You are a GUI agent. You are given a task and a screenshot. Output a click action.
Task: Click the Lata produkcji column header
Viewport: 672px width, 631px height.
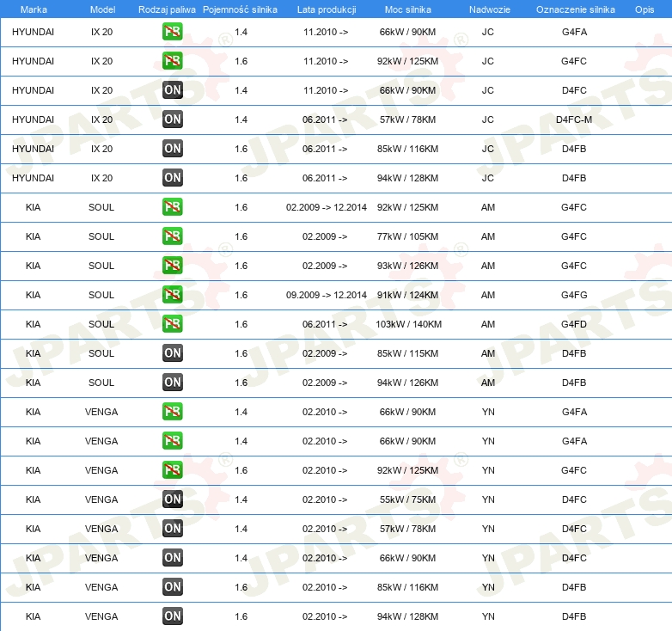[x=327, y=9]
